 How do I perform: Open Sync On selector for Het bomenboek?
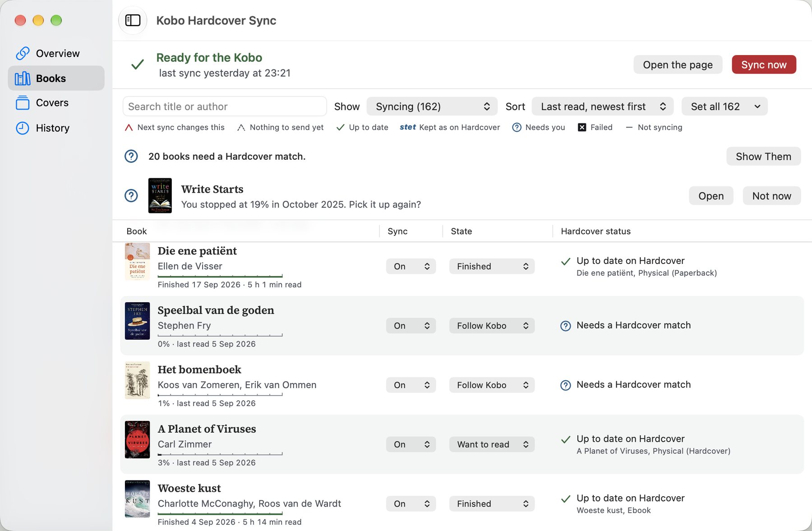coord(411,385)
